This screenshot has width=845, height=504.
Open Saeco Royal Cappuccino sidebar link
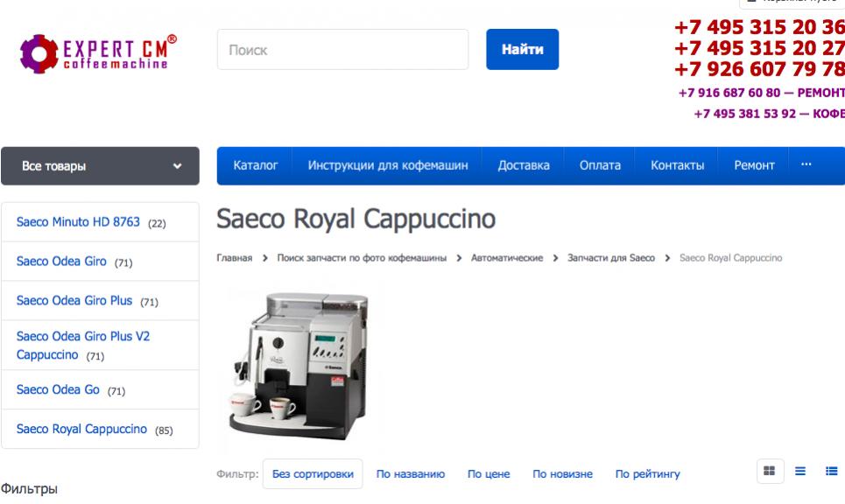click(x=81, y=429)
